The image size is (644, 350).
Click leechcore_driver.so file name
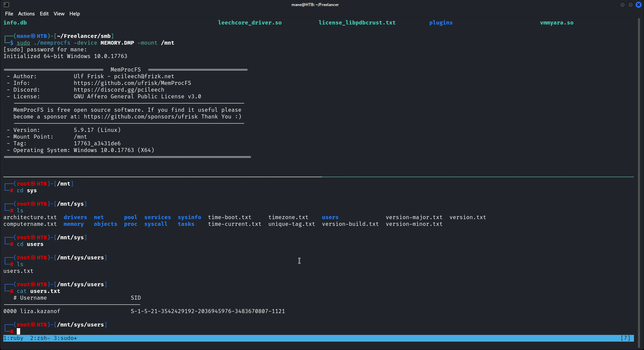(x=250, y=23)
